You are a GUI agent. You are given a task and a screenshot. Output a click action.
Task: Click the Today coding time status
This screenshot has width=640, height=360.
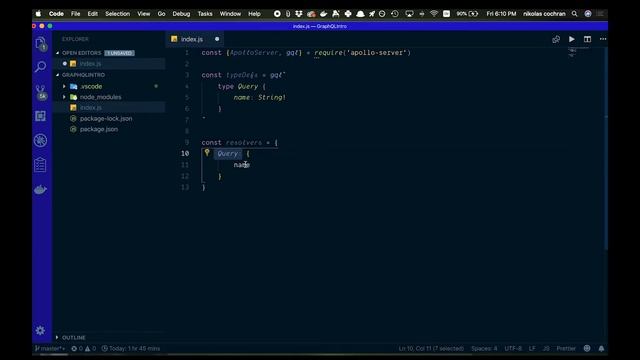[131, 348]
